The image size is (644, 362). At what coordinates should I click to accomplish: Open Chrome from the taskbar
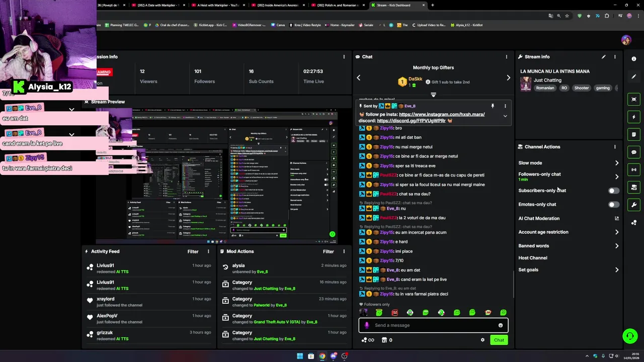click(322, 356)
